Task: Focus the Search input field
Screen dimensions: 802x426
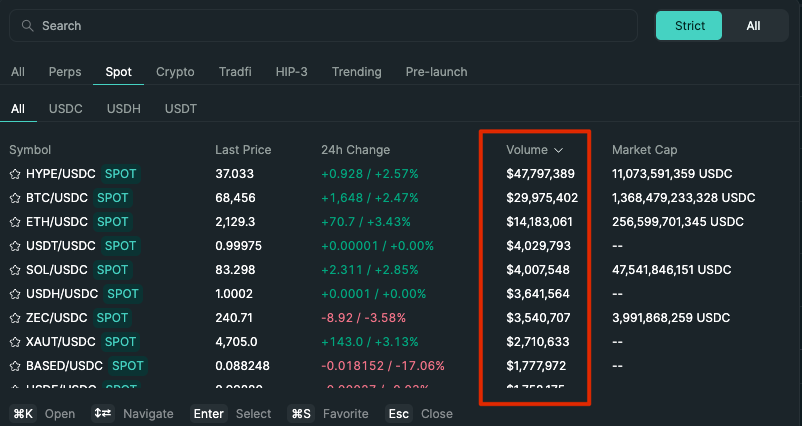Action: coord(323,26)
